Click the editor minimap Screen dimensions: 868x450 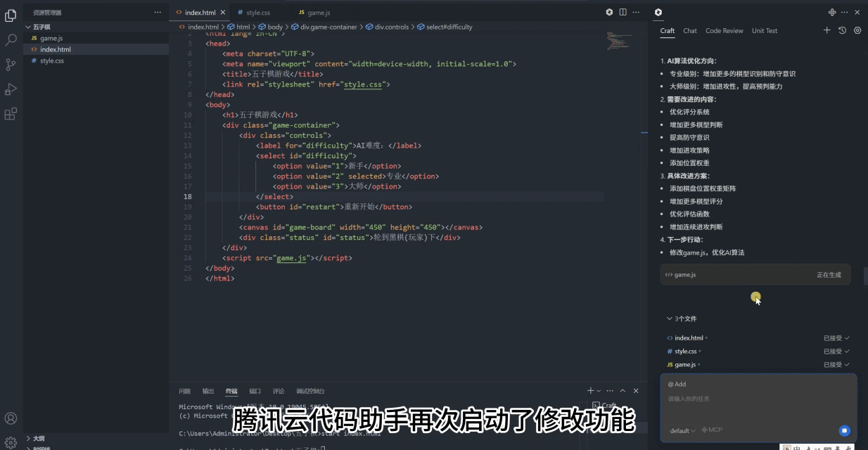tap(619, 41)
